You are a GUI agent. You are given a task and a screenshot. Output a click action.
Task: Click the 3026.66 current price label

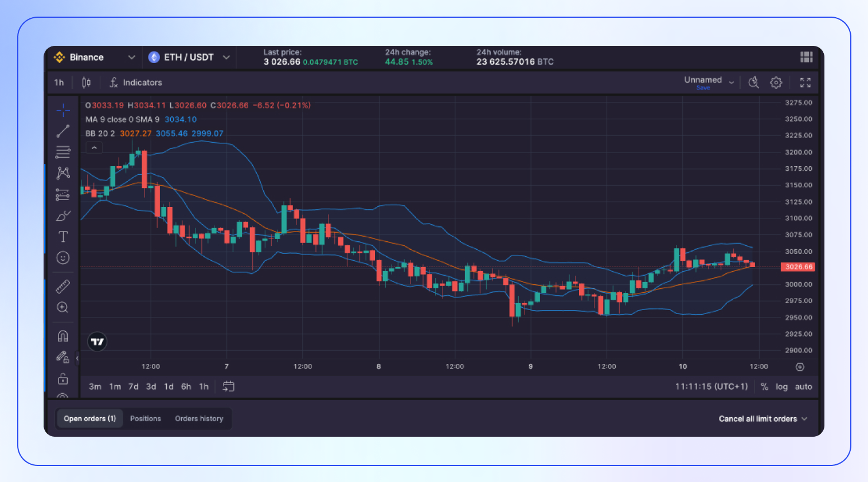point(799,267)
